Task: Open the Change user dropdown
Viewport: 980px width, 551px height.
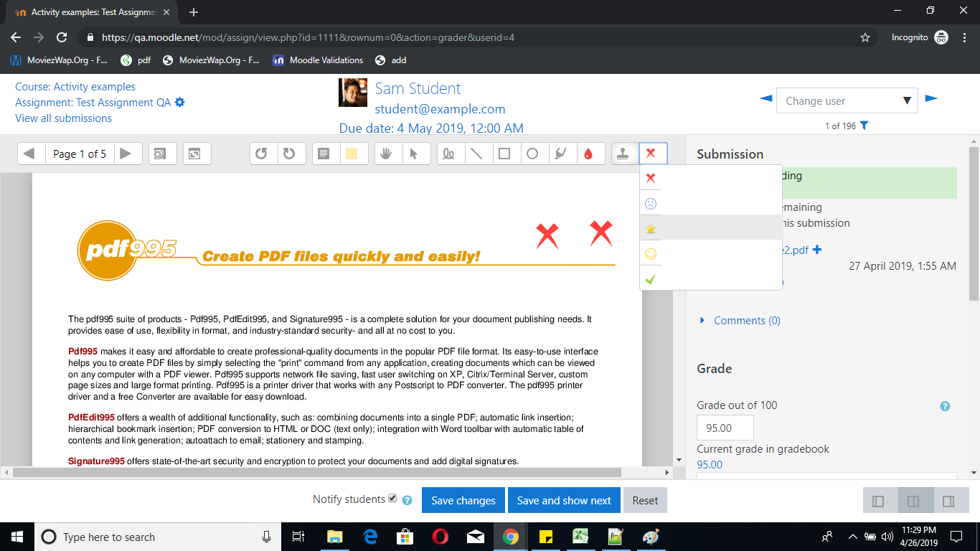Action: coord(847,100)
